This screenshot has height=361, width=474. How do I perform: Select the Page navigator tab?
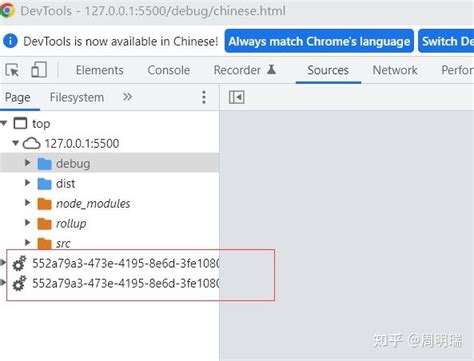tap(18, 97)
